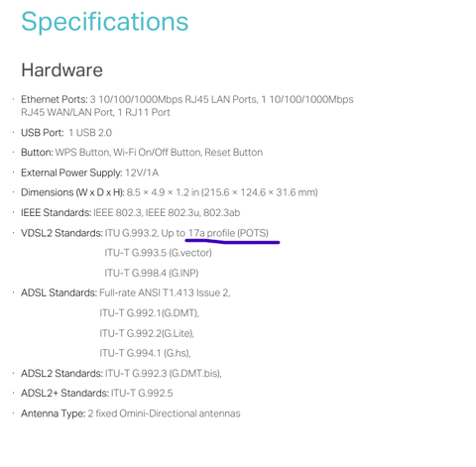Screen dimensions: 476x467
Task: Click the WPS Button text
Action: [82, 153]
